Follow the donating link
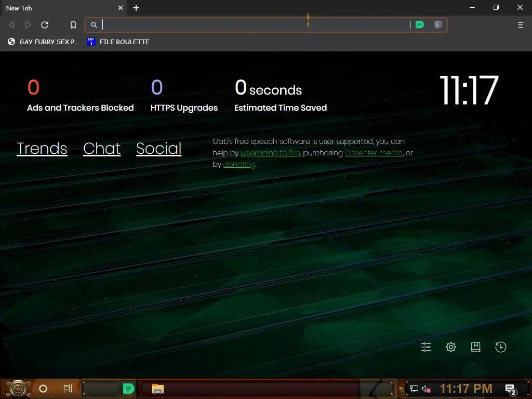The image size is (532, 399). 239,165
